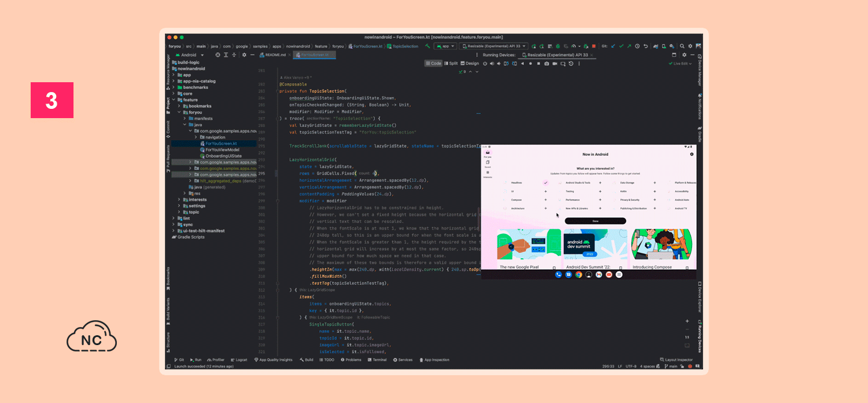
Task: Open Gmail in emulator dock
Action: click(599, 274)
